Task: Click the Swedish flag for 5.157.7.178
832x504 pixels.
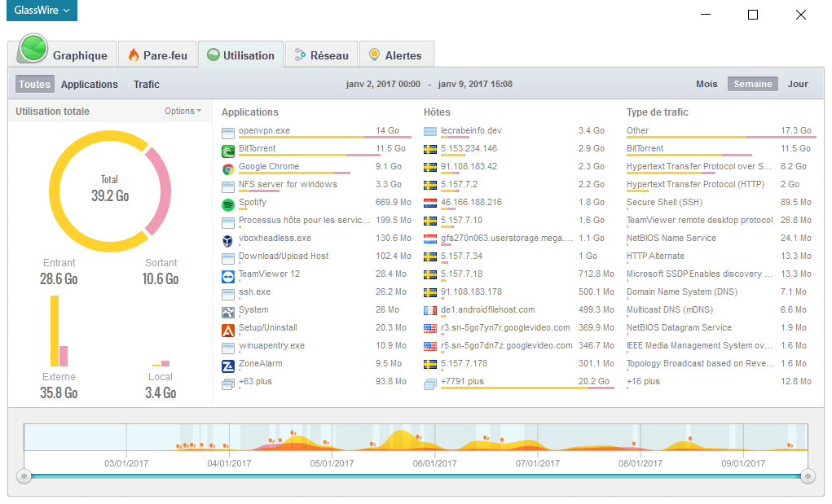Action: (430, 364)
